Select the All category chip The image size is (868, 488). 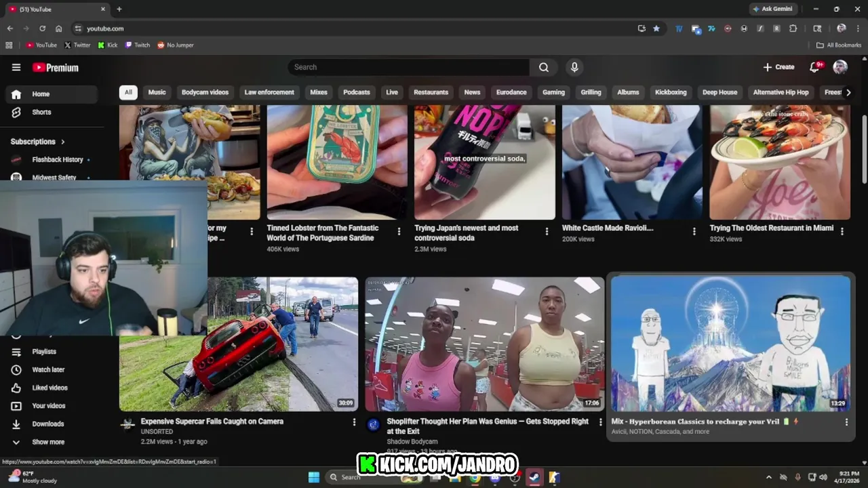pos(128,92)
